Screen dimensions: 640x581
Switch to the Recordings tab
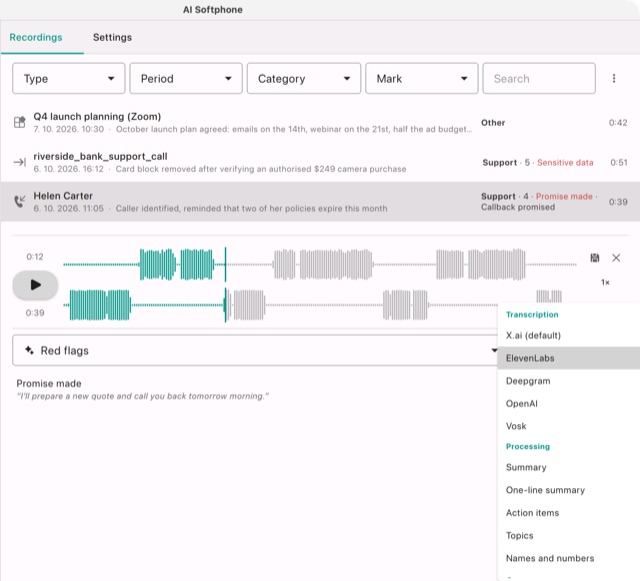coord(36,37)
